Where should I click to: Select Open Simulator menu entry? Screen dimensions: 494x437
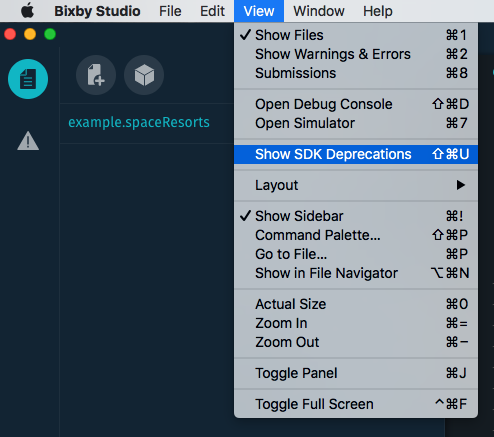point(356,123)
